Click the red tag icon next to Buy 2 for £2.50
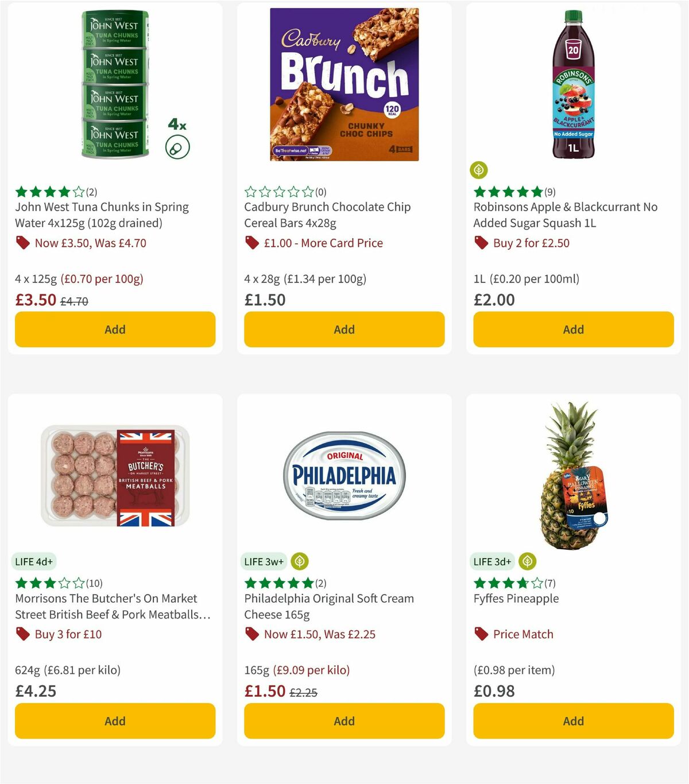This screenshot has width=689, height=784. (x=481, y=243)
